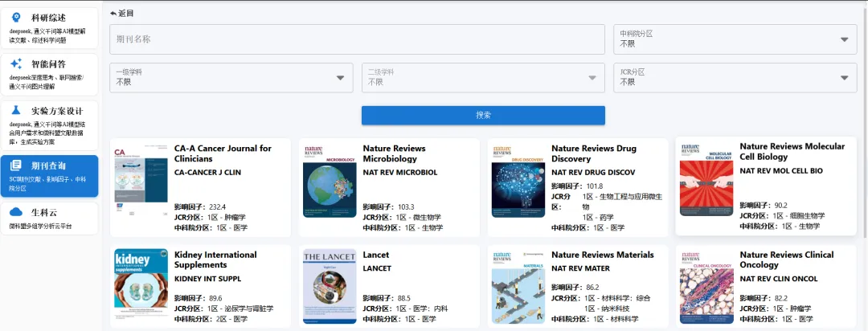Click the impact factor value 88.5
The width and height of the screenshot is (868, 331).
[x=404, y=298]
